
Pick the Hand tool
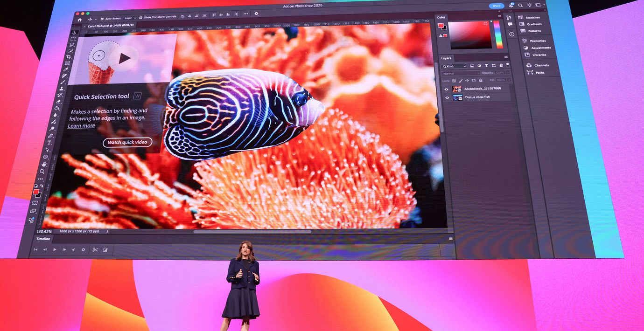click(x=44, y=164)
